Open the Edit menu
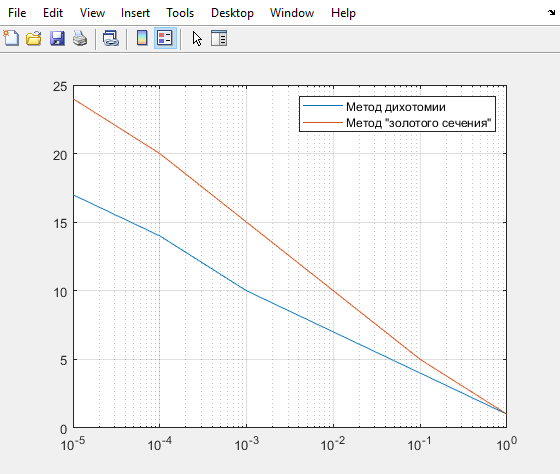This screenshot has width=560, height=474. tap(53, 13)
